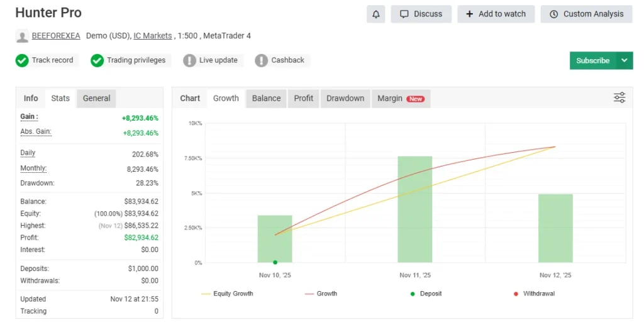Click the Add to watch button
This screenshot has height=325, width=644.
point(496,14)
